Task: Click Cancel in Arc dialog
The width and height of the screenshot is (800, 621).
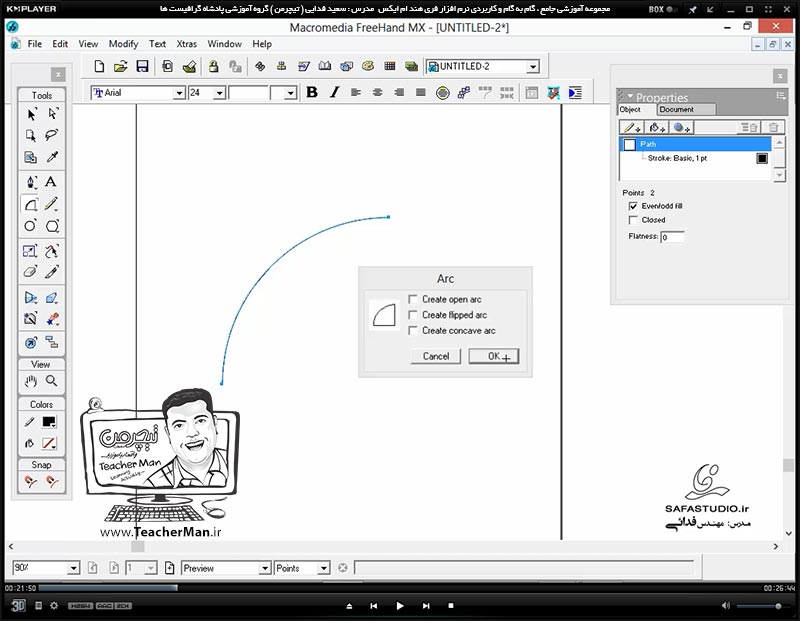Action: click(x=436, y=356)
